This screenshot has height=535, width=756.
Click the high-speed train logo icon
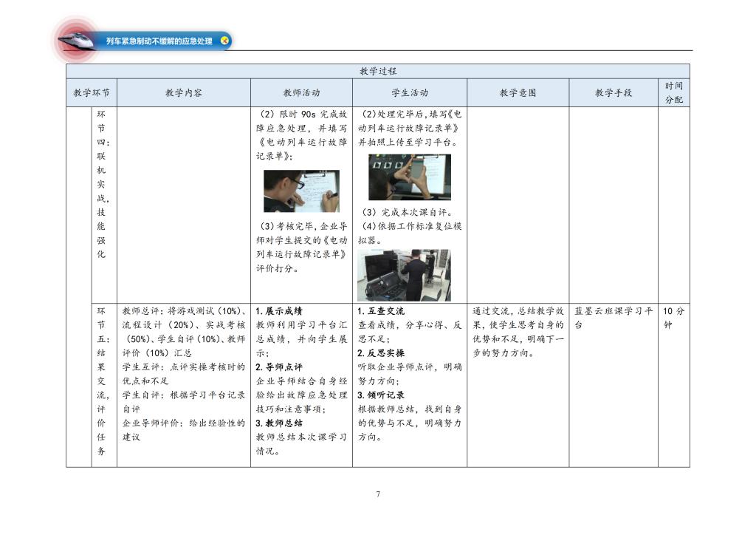point(76,40)
